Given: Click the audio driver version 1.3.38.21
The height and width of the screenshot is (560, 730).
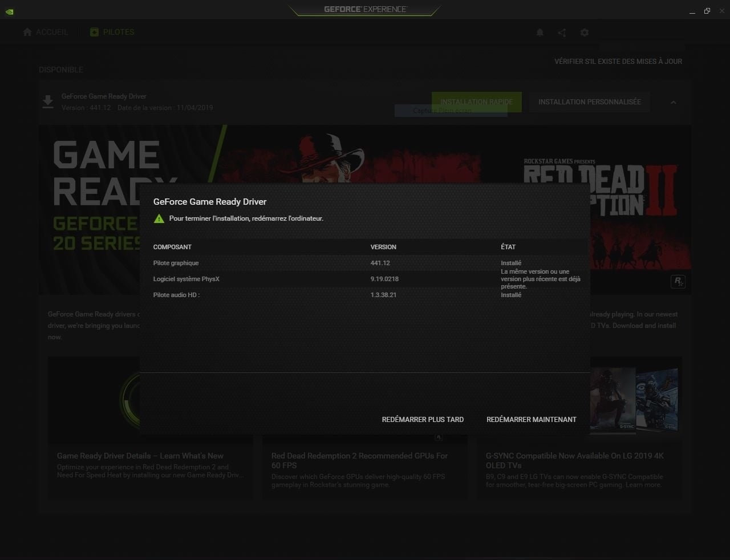Looking at the screenshot, I should click(x=383, y=295).
